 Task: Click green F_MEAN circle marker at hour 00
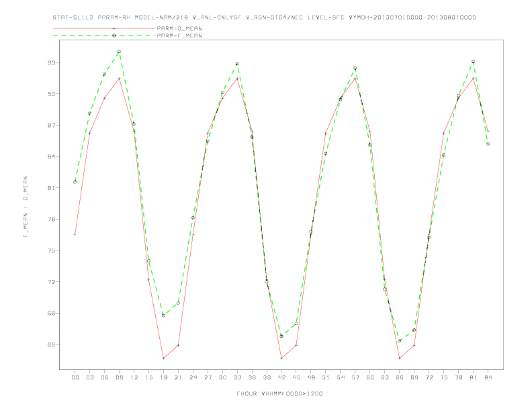click(75, 182)
